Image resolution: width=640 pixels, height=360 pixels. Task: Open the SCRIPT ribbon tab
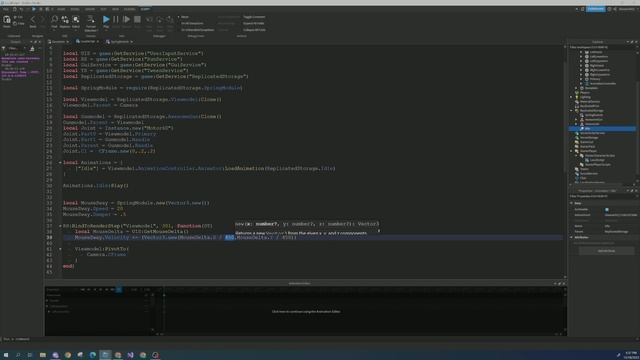pyautogui.click(x=145, y=9)
